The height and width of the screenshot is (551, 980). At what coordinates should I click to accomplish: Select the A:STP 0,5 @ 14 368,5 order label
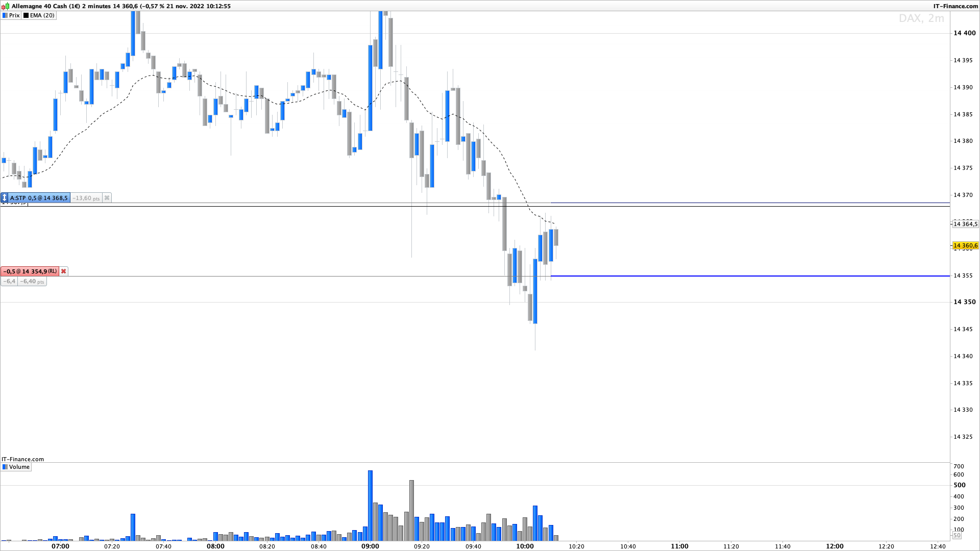(x=39, y=198)
